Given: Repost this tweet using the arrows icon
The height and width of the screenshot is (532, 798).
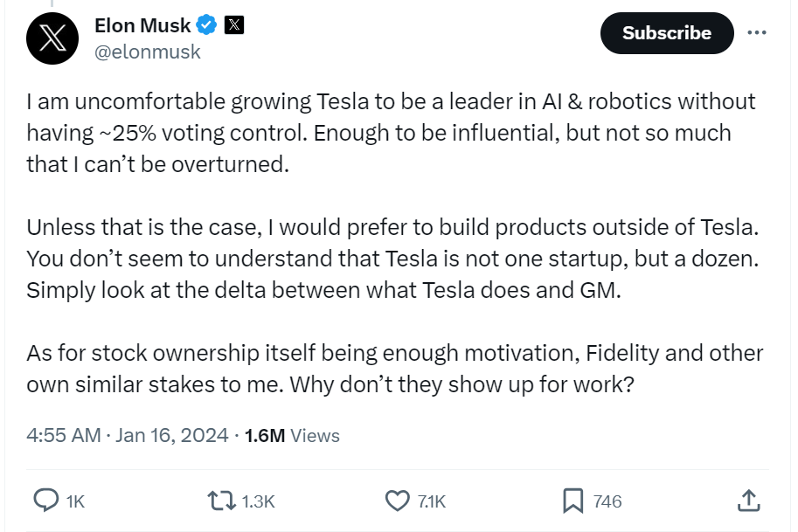Looking at the screenshot, I should tap(221, 501).
